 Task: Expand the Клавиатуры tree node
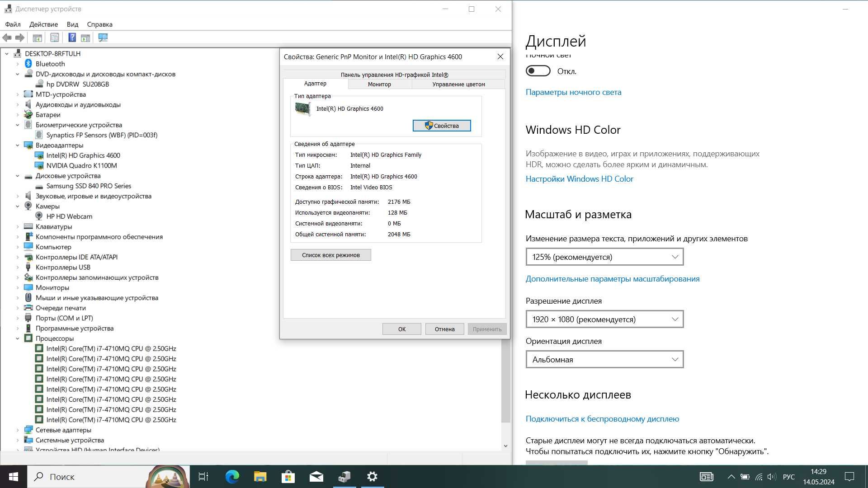(18, 226)
